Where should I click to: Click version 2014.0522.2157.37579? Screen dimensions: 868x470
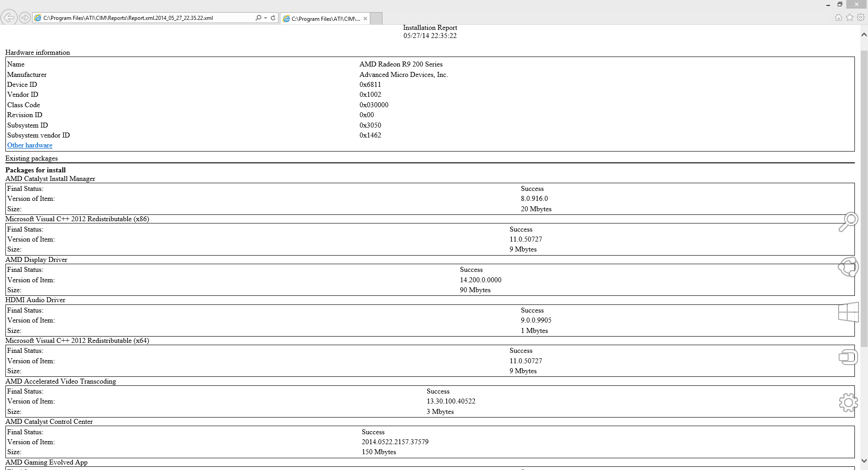click(x=395, y=442)
